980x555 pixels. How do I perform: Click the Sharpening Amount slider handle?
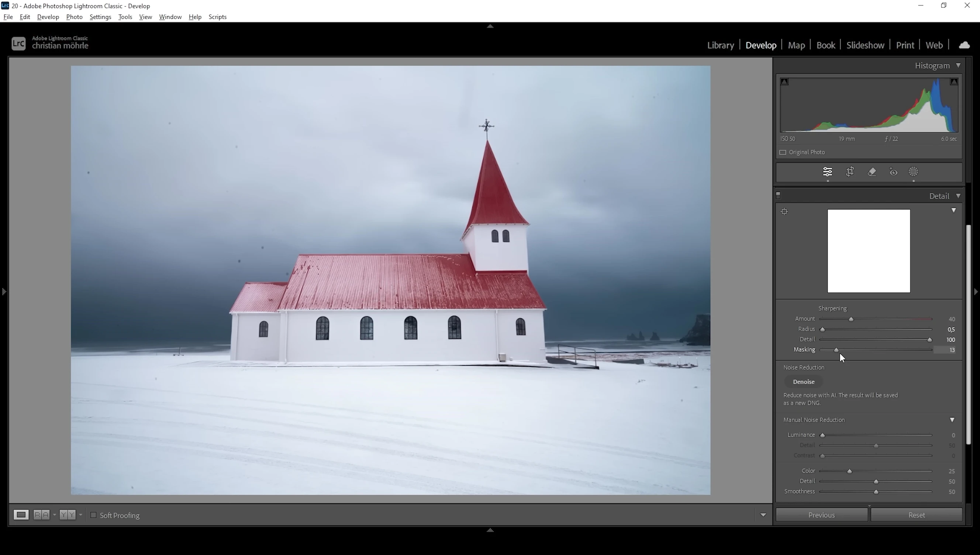coord(851,319)
